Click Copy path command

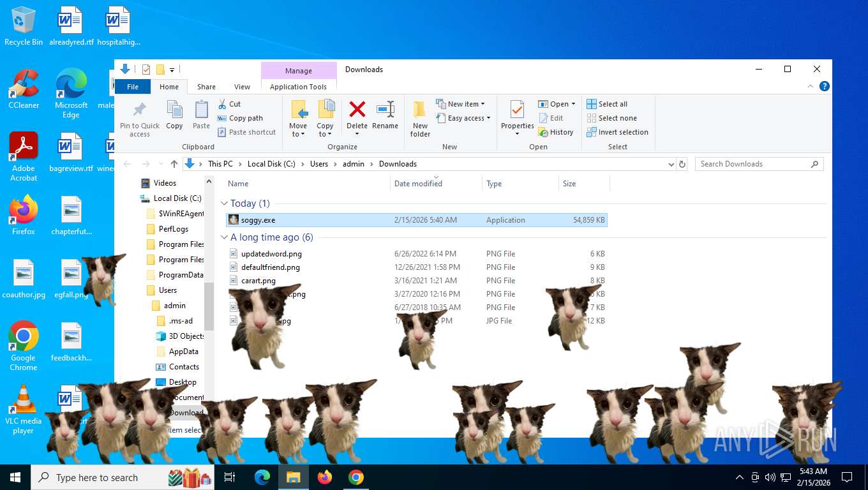click(x=240, y=118)
